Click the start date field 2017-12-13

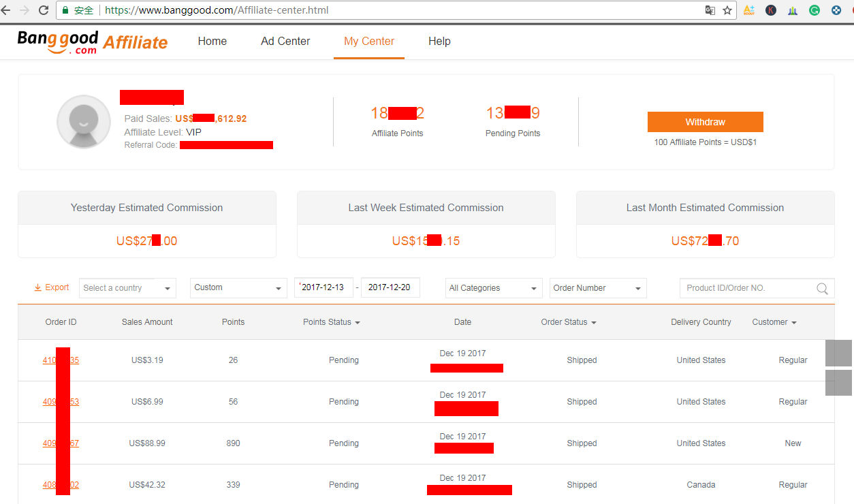(x=324, y=288)
